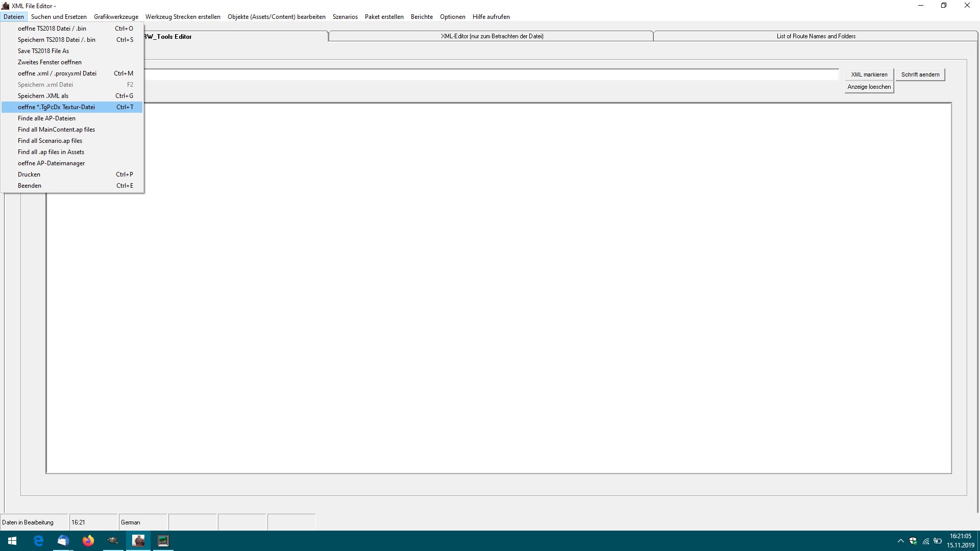Choose 'Finde alle AP-Dateien' from the menu
The width and height of the screenshot is (980, 551).
[46, 118]
